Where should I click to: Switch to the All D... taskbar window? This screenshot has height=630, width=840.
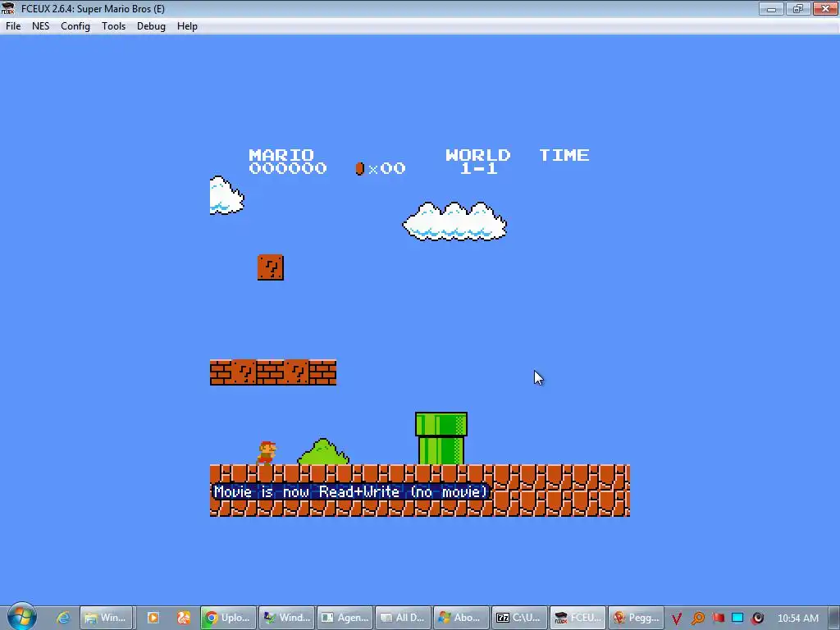pyautogui.click(x=404, y=618)
